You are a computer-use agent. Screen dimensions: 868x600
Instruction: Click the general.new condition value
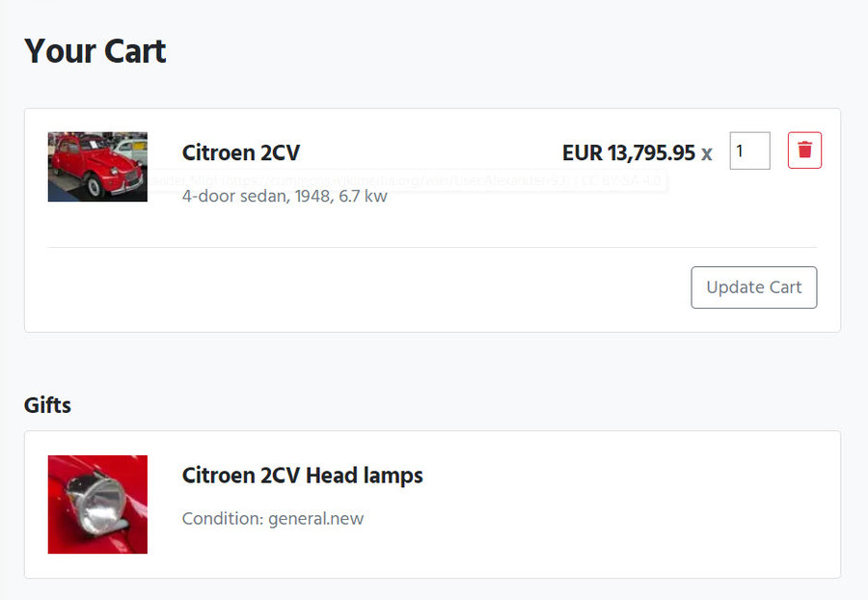[315, 519]
